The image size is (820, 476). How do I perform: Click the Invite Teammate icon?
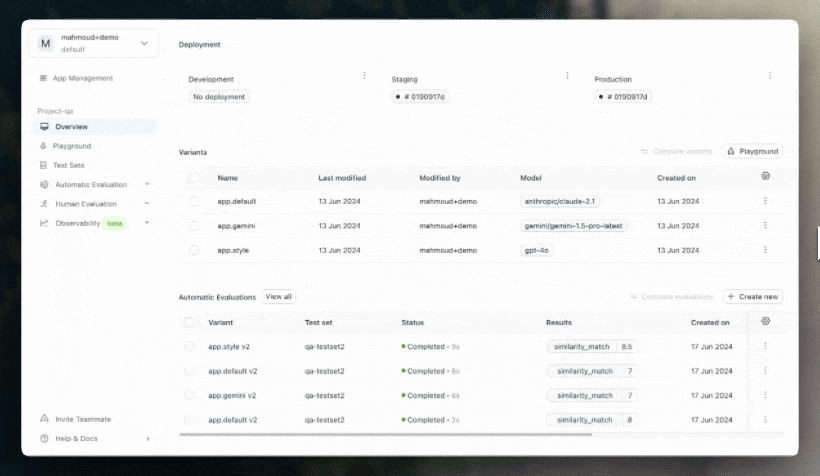44,419
